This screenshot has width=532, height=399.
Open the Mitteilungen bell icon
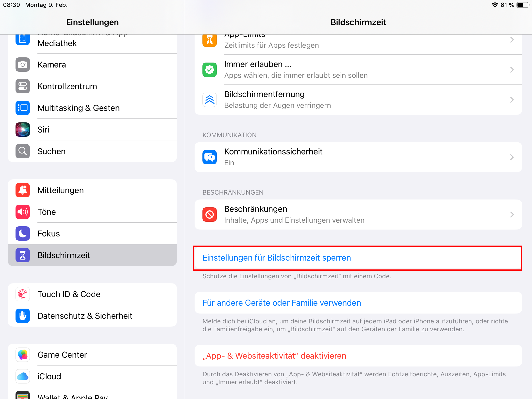22,190
